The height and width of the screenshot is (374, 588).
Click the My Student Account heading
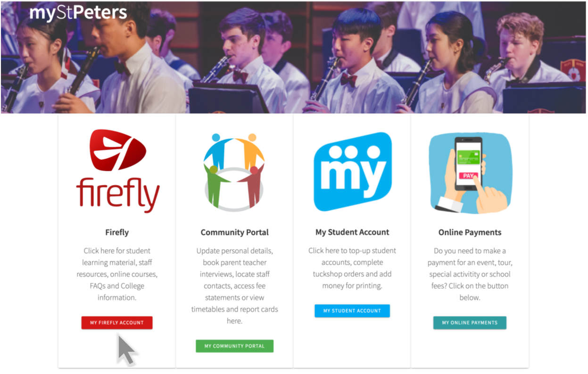(x=352, y=232)
